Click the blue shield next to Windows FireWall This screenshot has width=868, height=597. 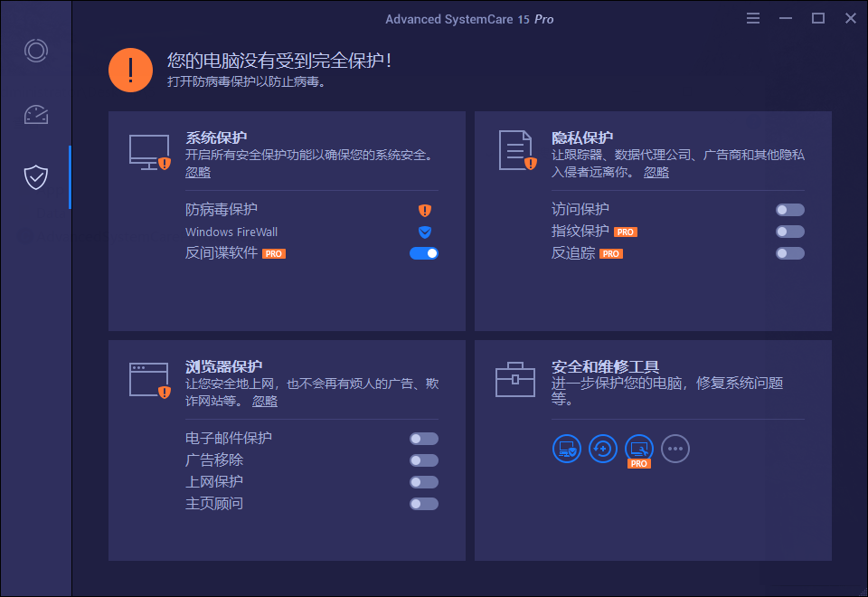pos(425,232)
